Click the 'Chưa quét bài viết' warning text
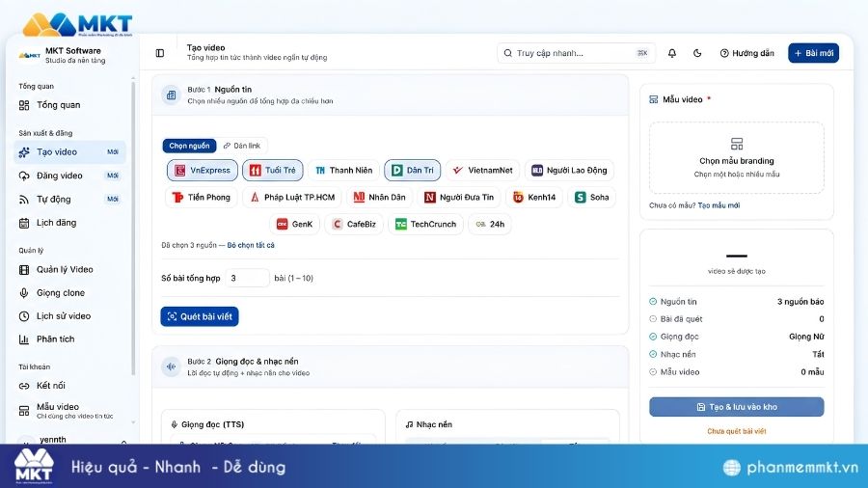 (737, 431)
